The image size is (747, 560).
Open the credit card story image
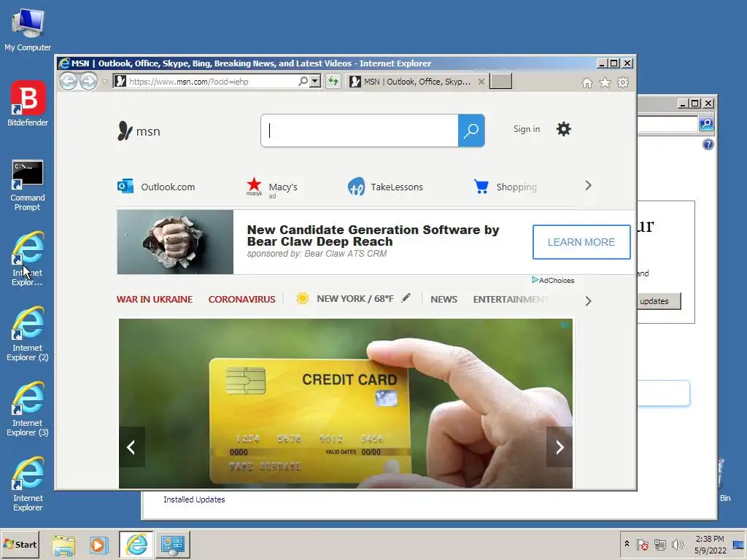tap(346, 403)
